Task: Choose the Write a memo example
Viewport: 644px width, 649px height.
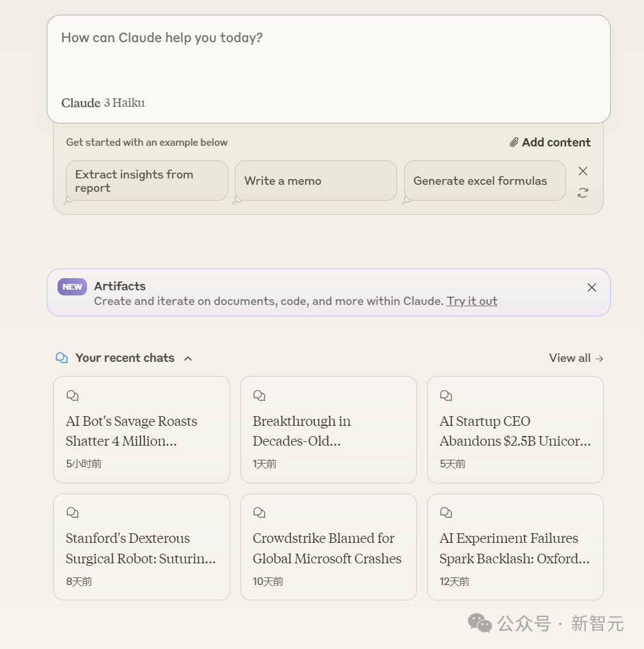Action: pos(316,181)
